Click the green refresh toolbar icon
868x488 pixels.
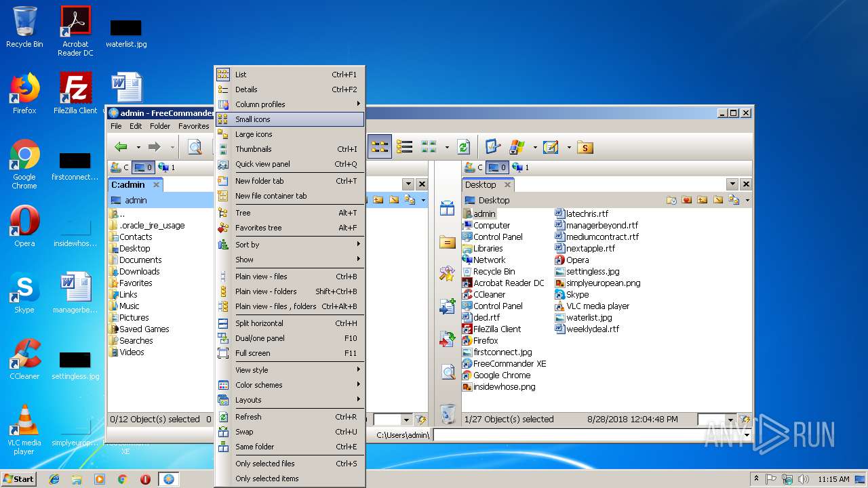pyautogui.click(x=464, y=147)
